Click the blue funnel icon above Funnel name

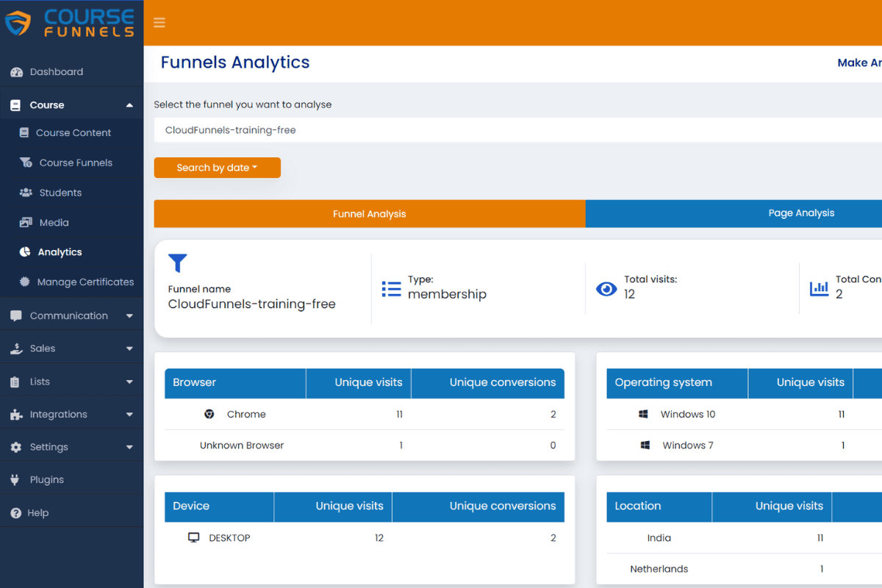click(x=178, y=263)
